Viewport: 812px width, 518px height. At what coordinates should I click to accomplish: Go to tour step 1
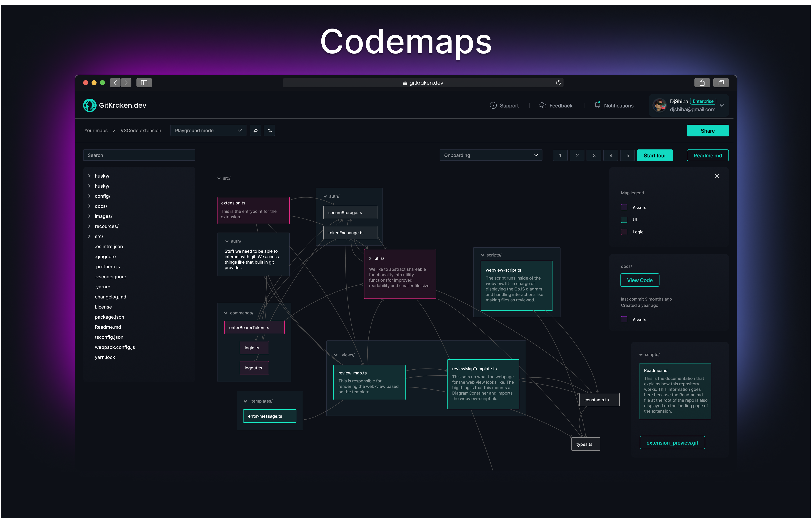pos(560,156)
